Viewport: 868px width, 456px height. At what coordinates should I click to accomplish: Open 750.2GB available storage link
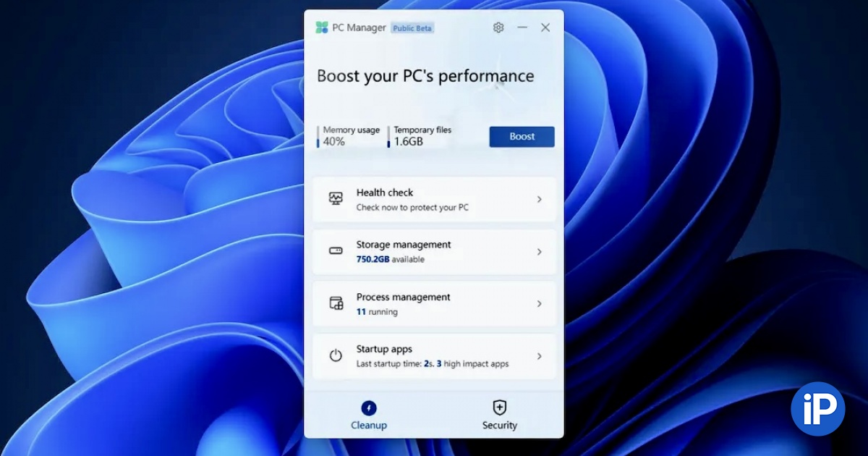tap(391, 259)
